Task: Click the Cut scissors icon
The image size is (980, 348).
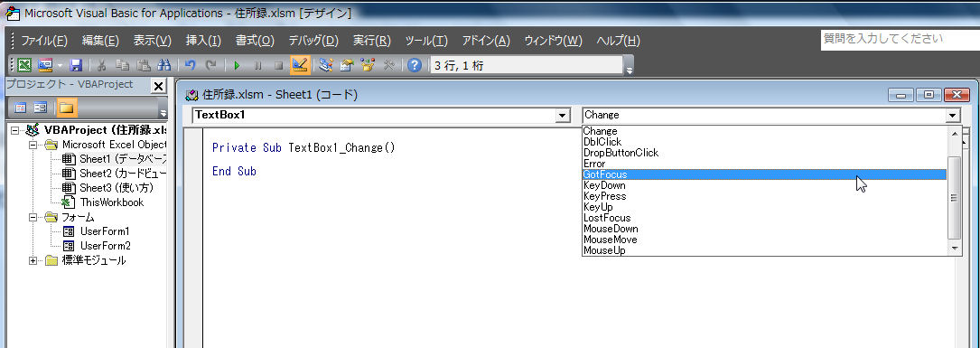Action: [x=102, y=65]
